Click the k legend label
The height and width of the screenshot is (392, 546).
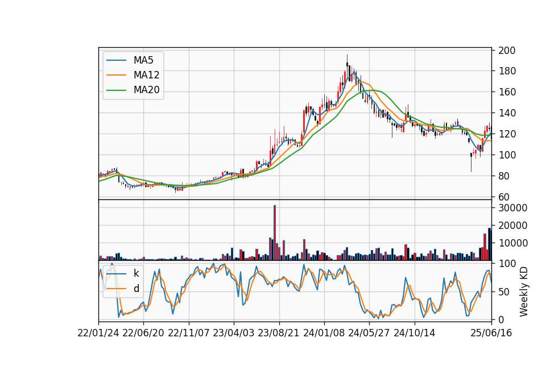click(136, 273)
